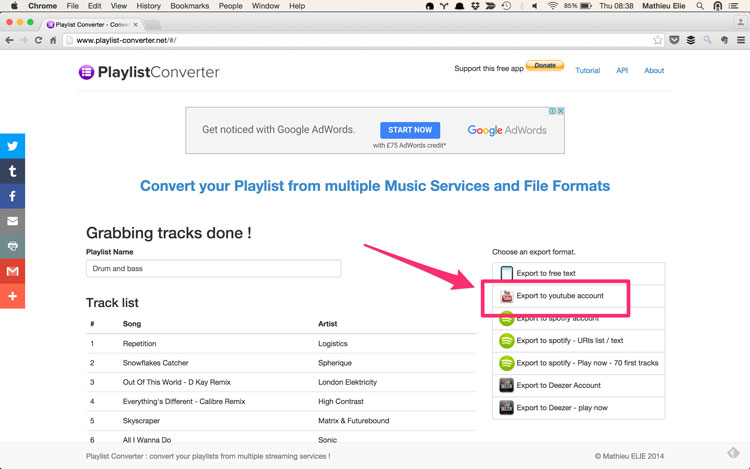Share via the Gmail sidebar icon

tap(12, 271)
